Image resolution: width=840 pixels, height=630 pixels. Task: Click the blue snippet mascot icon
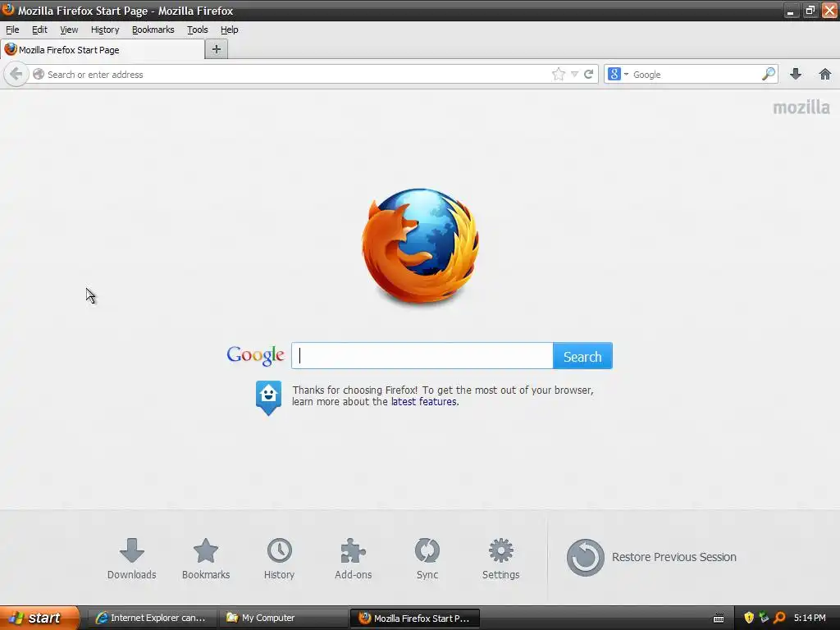point(268,398)
